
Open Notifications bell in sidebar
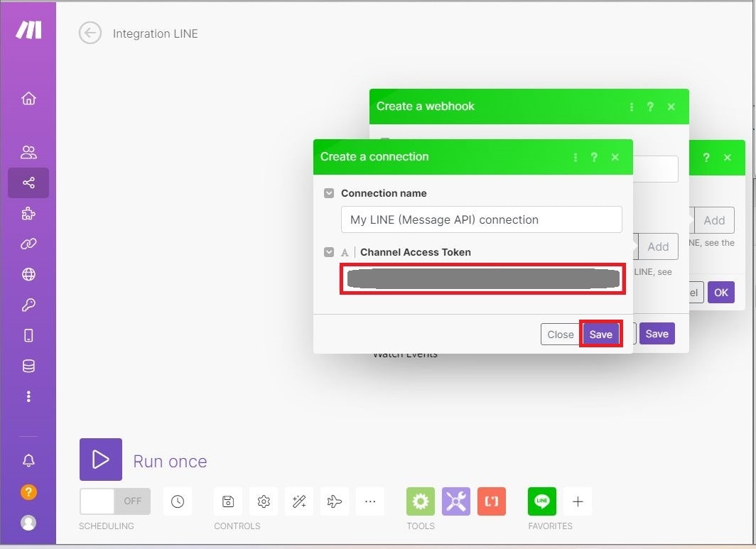(28, 460)
